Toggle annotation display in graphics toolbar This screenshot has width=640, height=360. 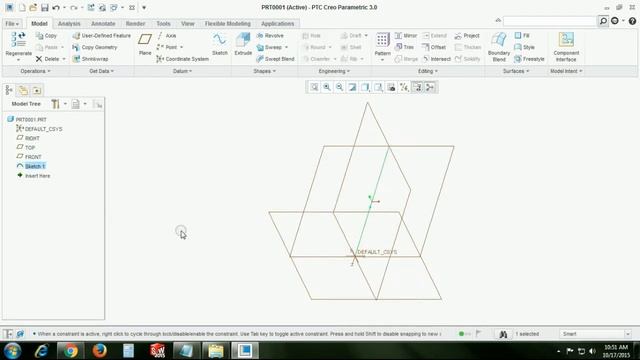tap(417, 87)
